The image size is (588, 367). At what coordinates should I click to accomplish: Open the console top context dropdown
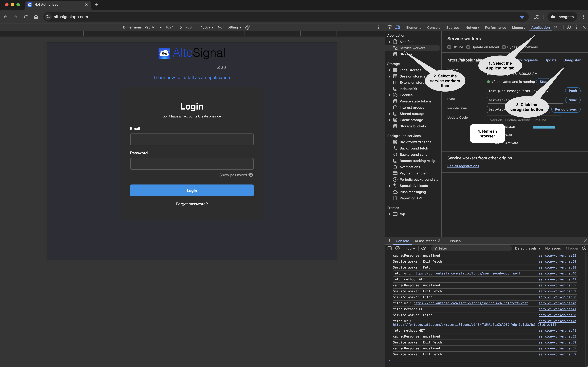tap(411, 248)
